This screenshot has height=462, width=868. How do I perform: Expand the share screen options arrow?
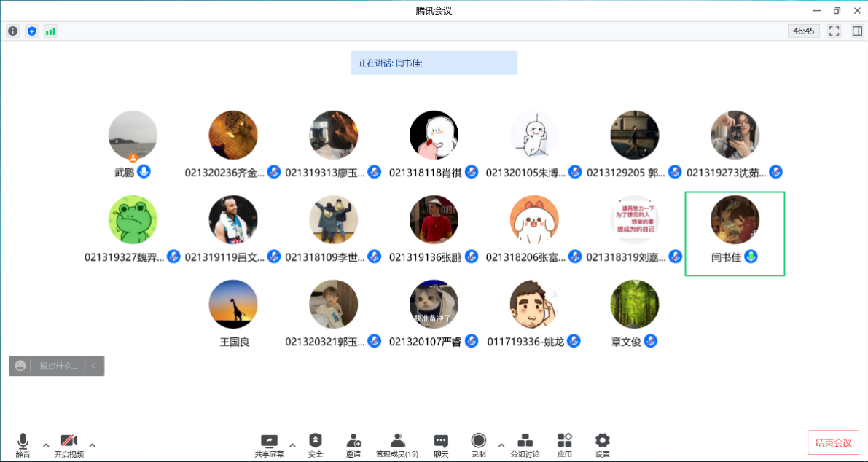pos(292,445)
